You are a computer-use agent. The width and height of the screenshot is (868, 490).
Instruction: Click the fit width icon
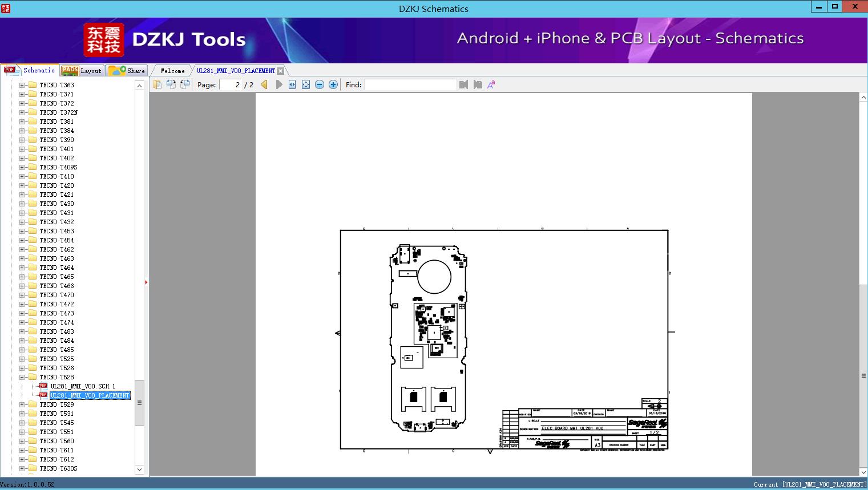point(292,84)
